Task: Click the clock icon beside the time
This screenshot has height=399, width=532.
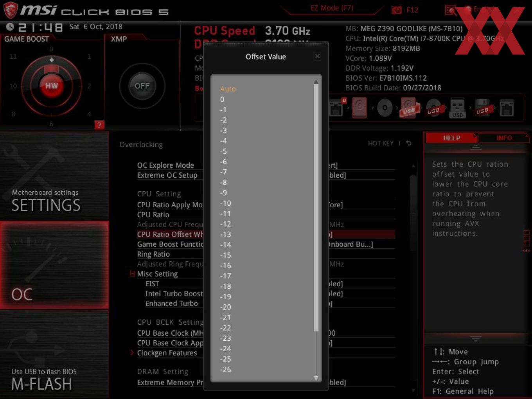Action: point(10,27)
